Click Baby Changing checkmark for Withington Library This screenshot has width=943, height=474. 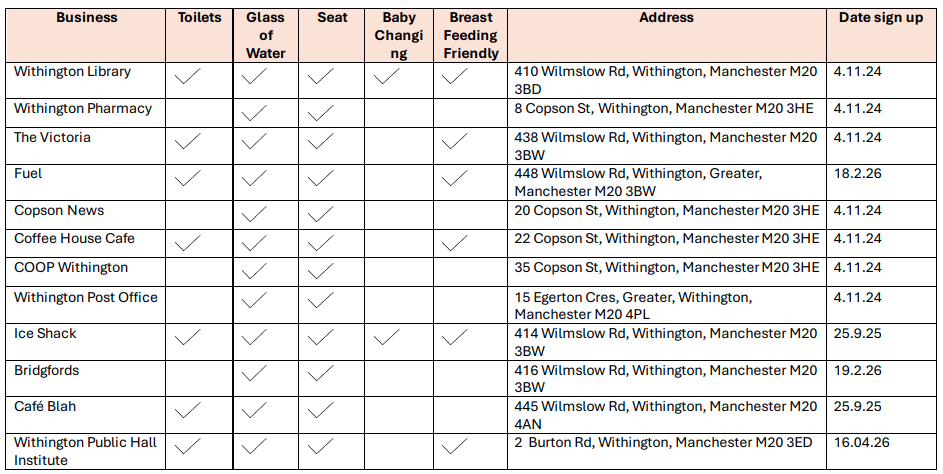click(x=386, y=77)
